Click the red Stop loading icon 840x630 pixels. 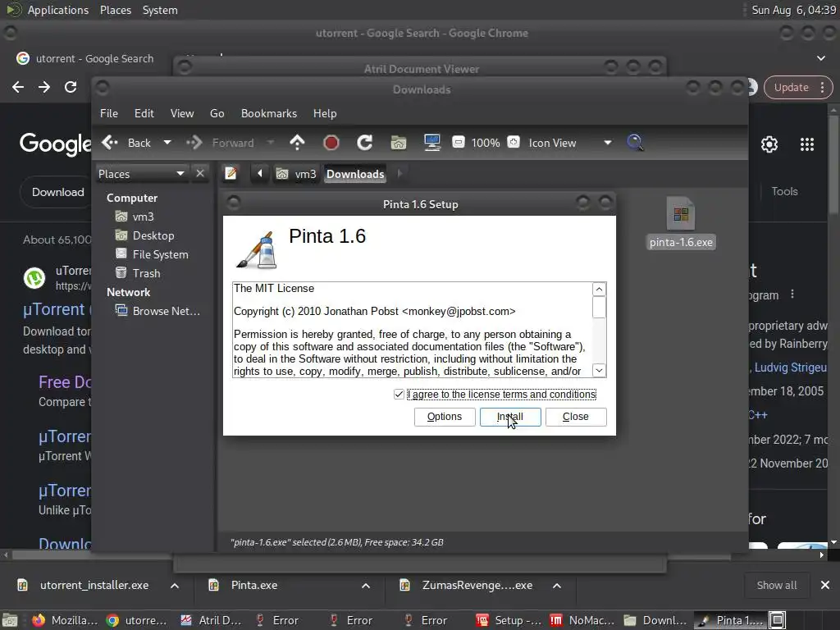(x=331, y=143)
